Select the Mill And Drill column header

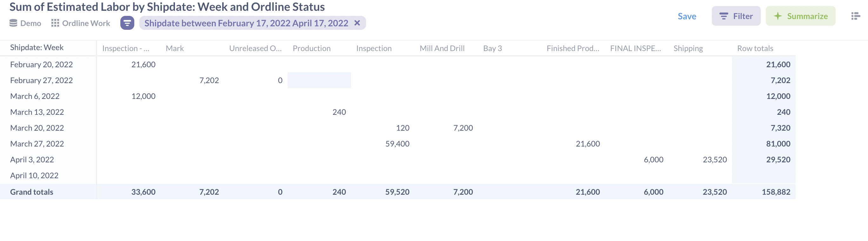click(x=442, y=48)
